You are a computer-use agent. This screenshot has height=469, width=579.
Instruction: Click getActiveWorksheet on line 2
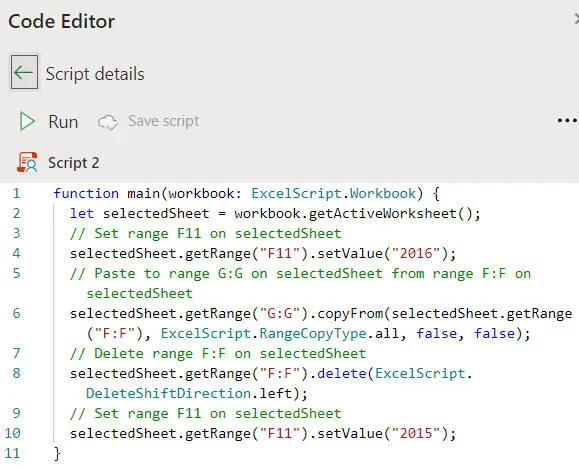point(383,213)
